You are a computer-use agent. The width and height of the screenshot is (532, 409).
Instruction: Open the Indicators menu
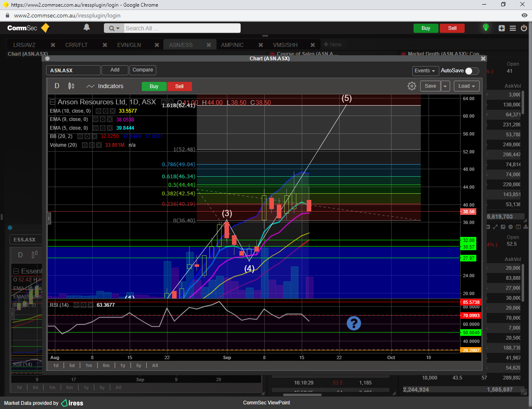click(x=105, y=86)
